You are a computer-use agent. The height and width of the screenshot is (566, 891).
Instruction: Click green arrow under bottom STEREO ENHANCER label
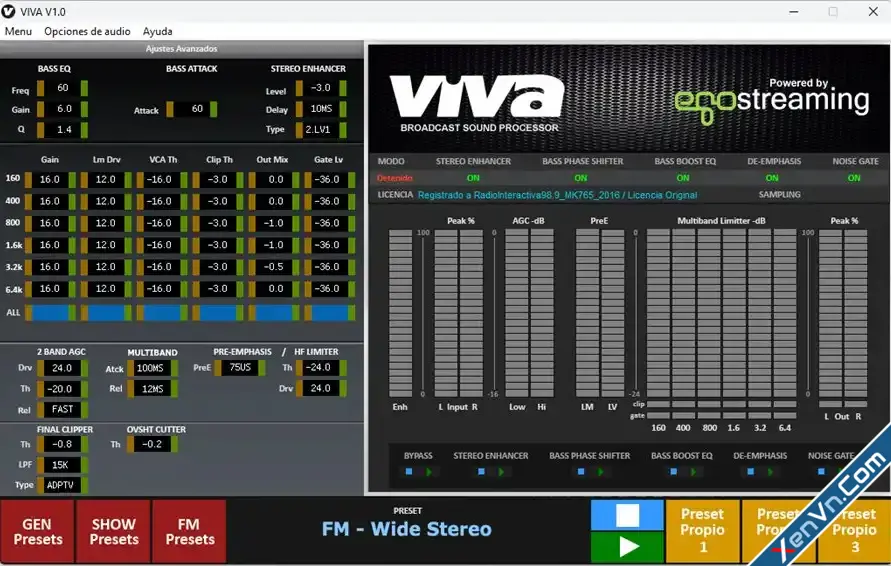(x=501, y=472)
